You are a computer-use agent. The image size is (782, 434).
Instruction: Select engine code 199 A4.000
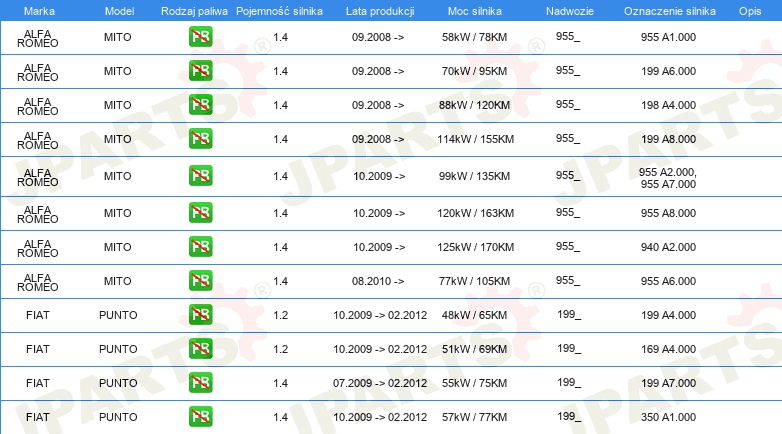pos(668,315)
